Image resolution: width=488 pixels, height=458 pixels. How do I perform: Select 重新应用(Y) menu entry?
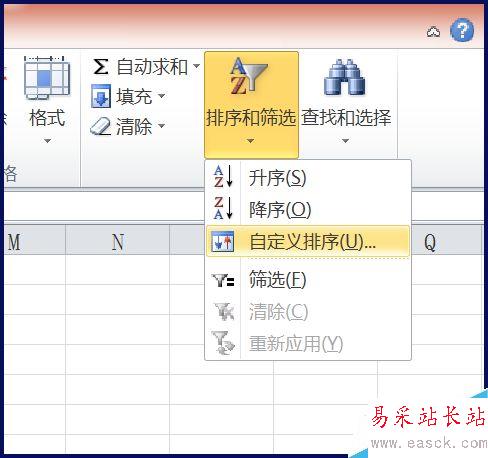tap(308, 343)
